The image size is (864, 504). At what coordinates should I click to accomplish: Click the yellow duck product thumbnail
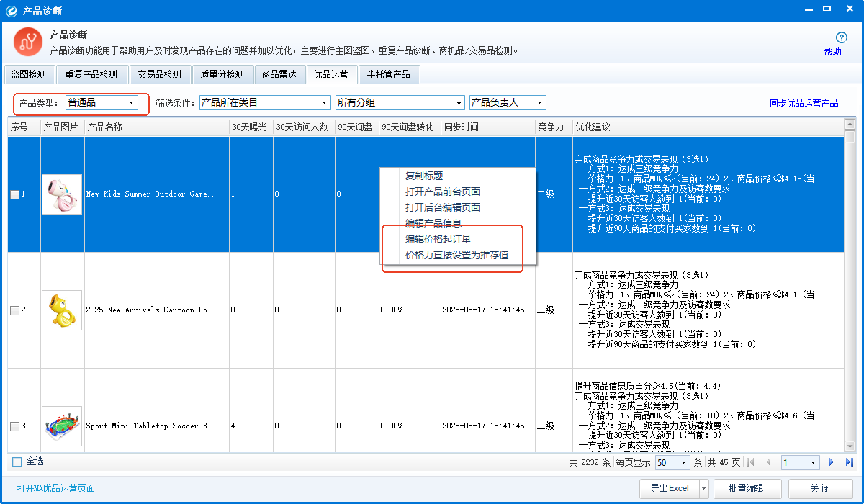(61, 310)
